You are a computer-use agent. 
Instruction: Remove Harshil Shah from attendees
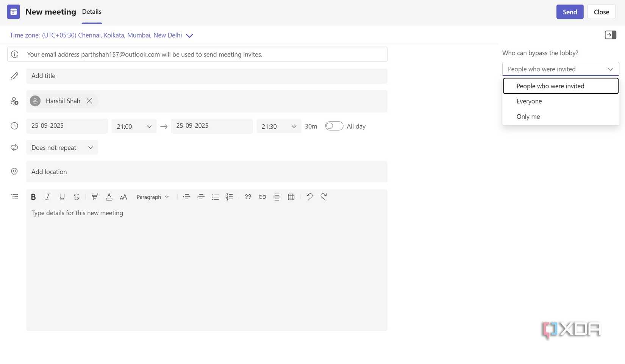[x=89, y=101]
